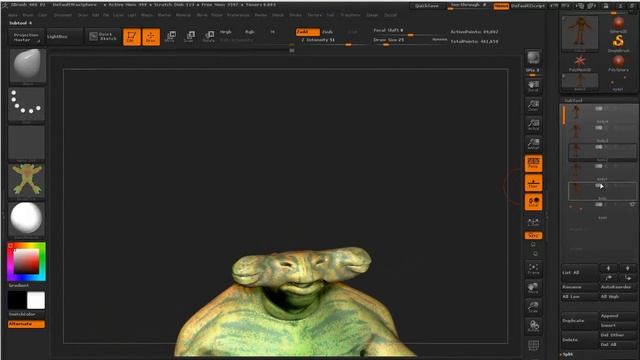Viewport: 640px width, 360px height.
Task: Open the Zplugin menu
Action: click(371, 15)
